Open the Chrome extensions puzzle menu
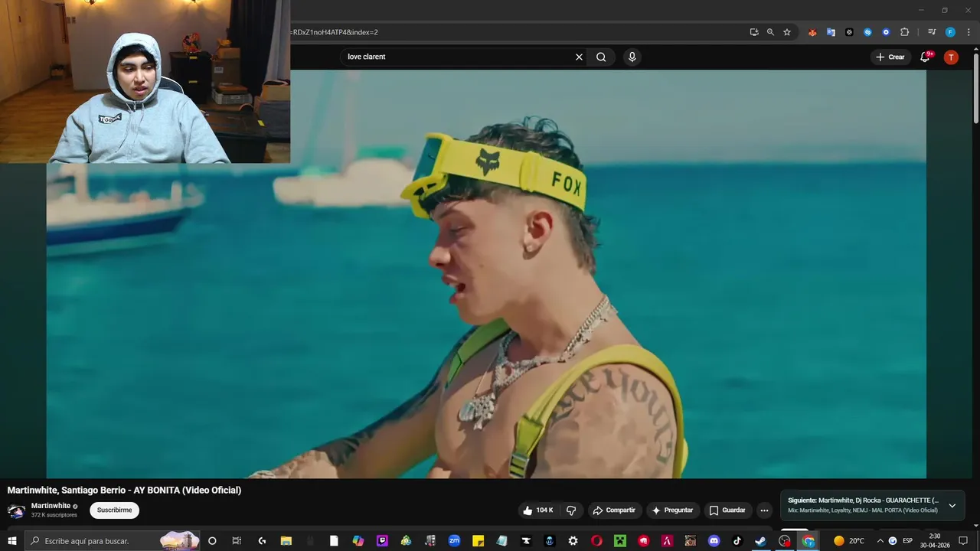 [905, 32]
